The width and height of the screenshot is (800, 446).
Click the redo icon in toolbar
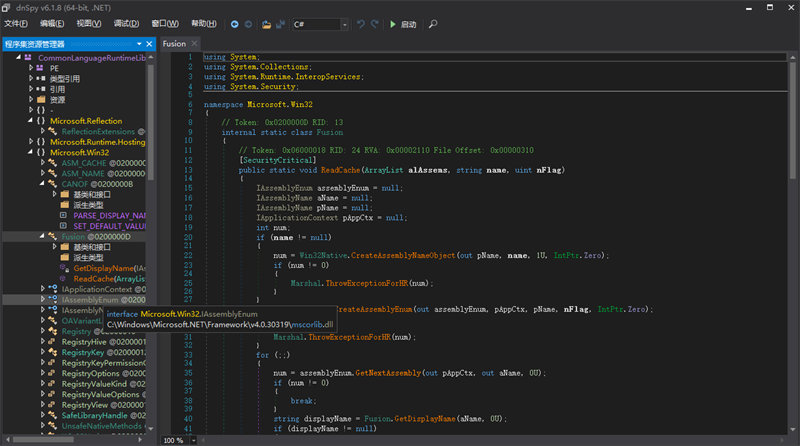coord(375,23)
